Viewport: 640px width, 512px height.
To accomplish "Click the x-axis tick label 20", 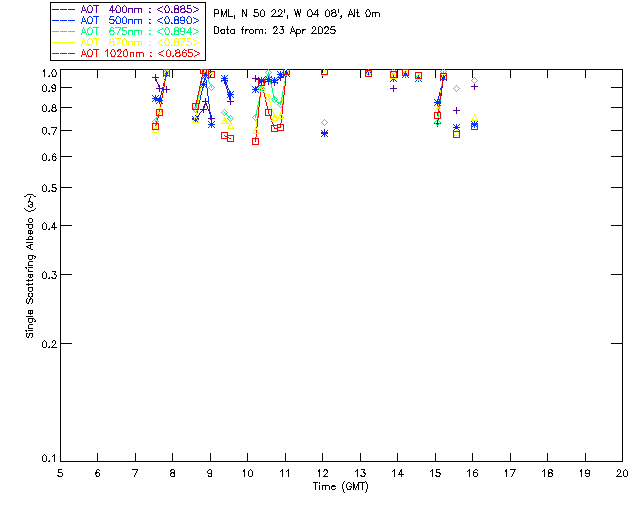I will click(x=622, y=473).
